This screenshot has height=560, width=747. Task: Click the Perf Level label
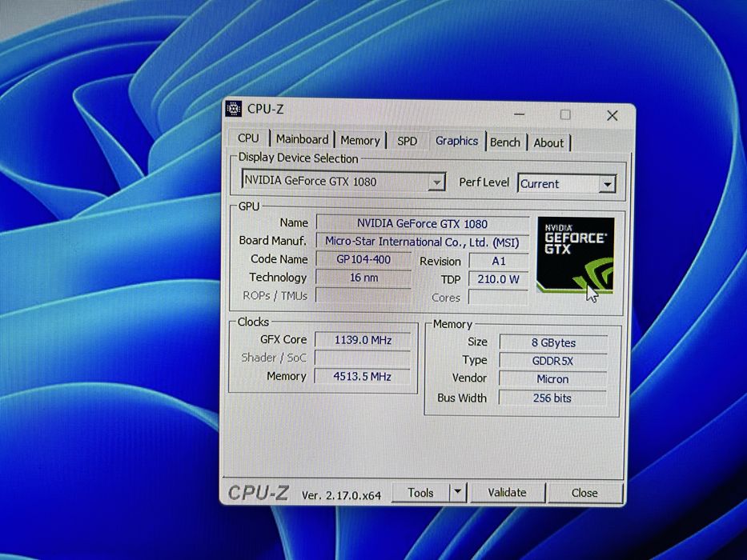tap(484, 182)
